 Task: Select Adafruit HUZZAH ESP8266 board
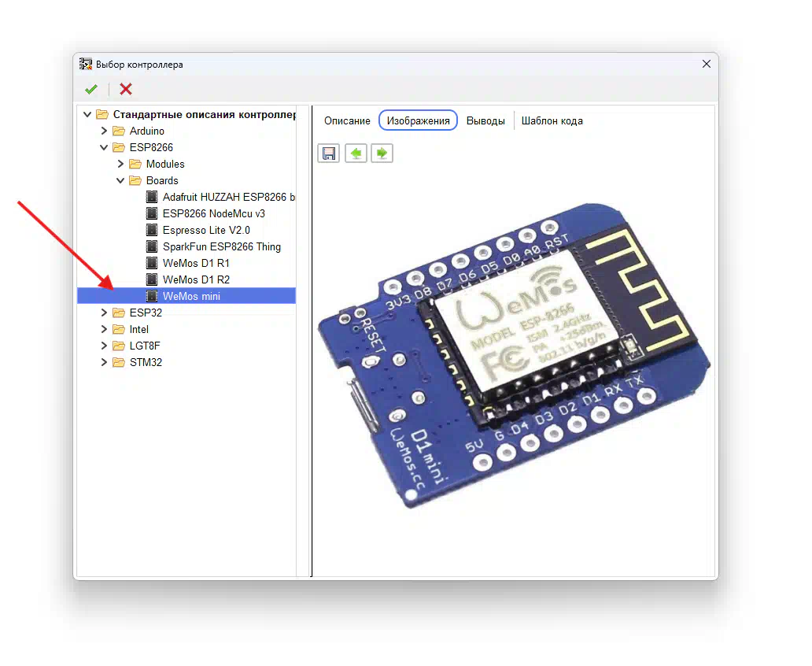click(229, 197)
